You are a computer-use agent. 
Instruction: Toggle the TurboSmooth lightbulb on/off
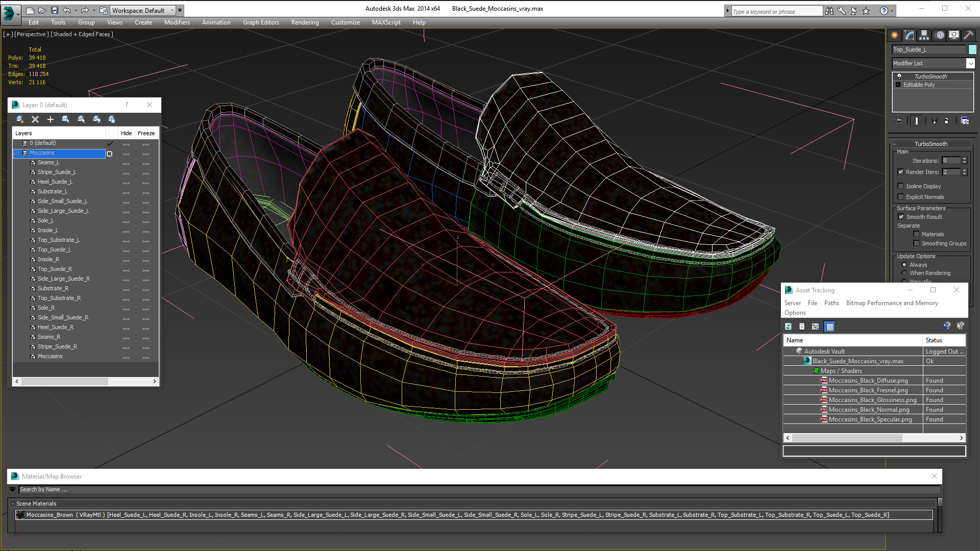pyautogui.click(x=899, y=76)
